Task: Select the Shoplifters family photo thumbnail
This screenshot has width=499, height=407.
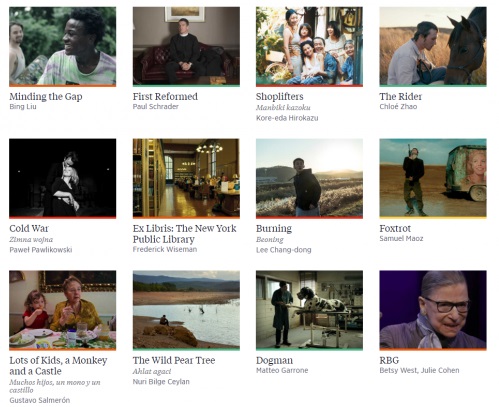Action: coord(309,46)
